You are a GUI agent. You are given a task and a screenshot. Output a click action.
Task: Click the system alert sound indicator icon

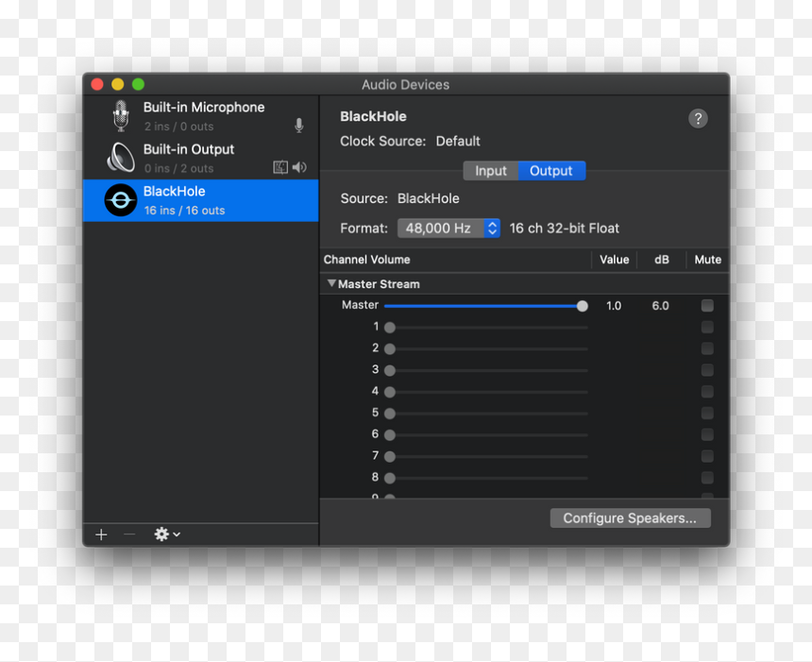tap(280, 167)
